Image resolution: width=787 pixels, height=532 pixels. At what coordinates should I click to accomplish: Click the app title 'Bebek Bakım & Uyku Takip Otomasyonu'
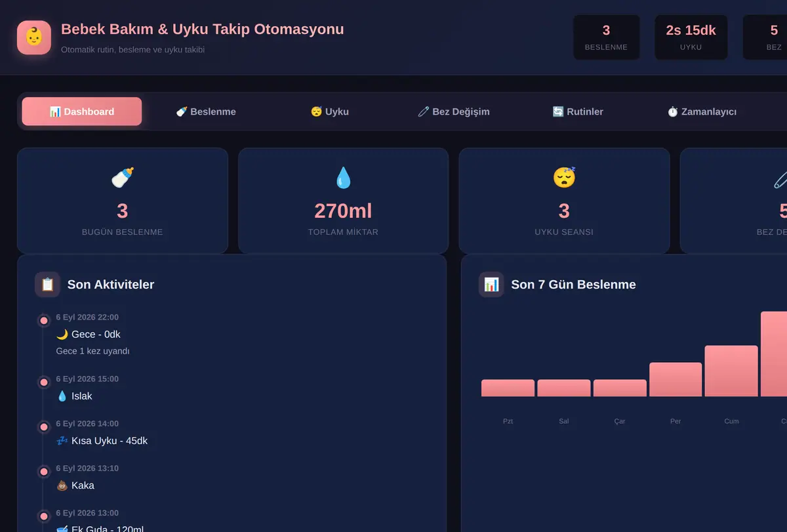point(202,30)
